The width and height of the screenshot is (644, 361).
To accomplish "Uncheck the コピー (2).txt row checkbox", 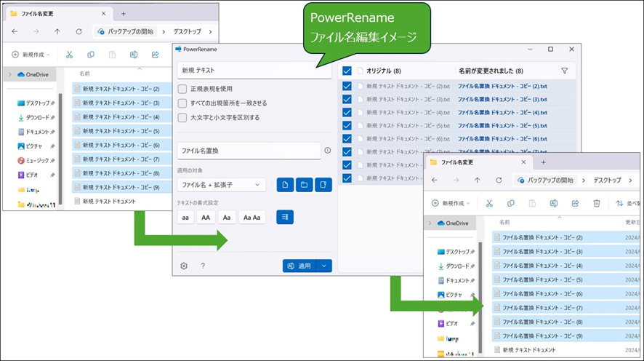I will [347, 87].
